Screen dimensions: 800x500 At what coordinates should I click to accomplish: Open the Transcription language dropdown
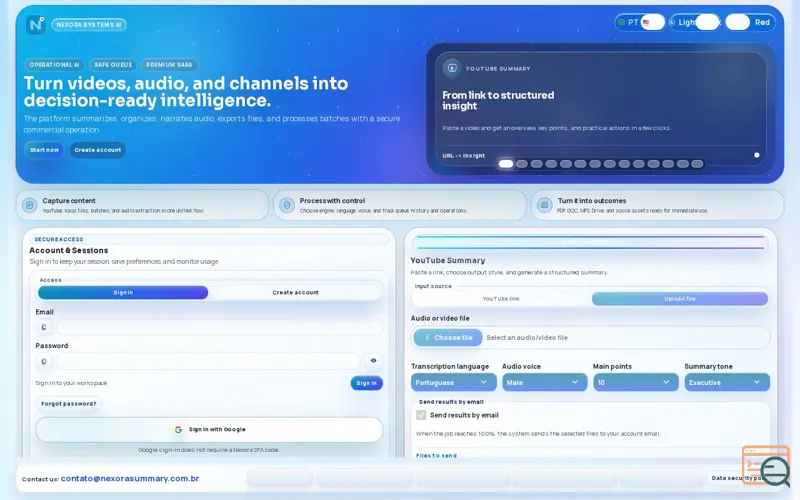click(x=453, y=382)
